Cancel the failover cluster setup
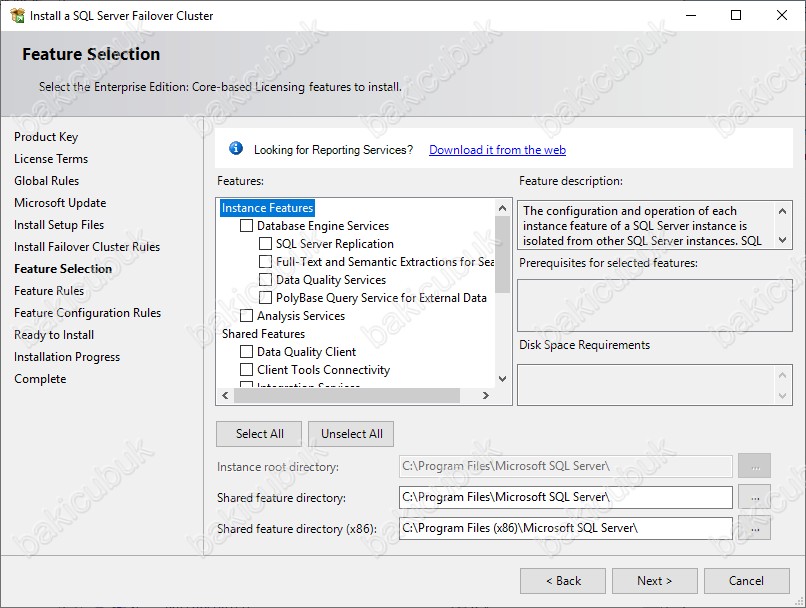Screen dimensions: 806x608 tap(746, 581)
